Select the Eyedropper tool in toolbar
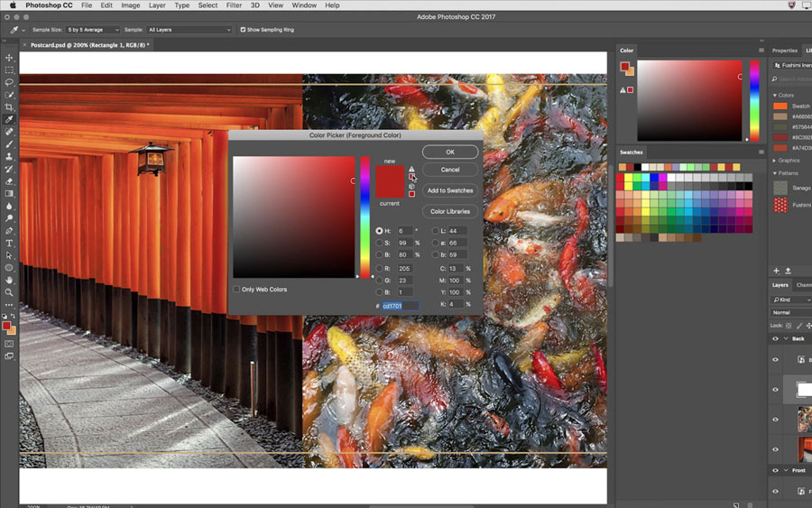This screenshot has width=812, height=508. pyautogui.click(x=9, y=120)
